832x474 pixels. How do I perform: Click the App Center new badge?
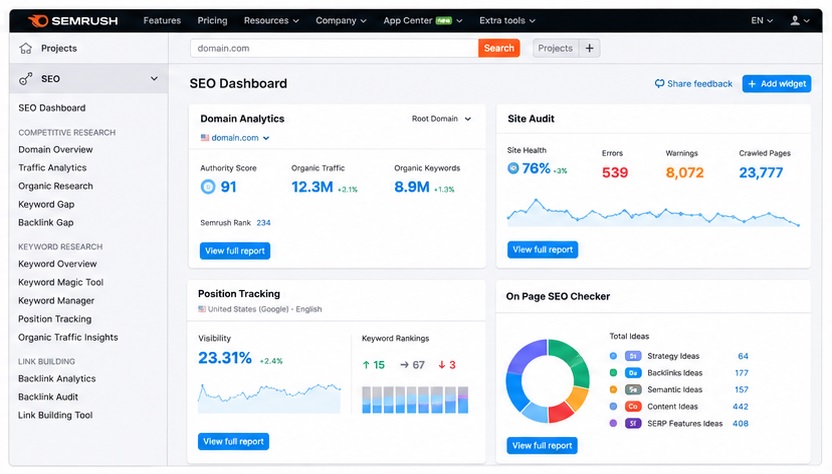point(444,21)
